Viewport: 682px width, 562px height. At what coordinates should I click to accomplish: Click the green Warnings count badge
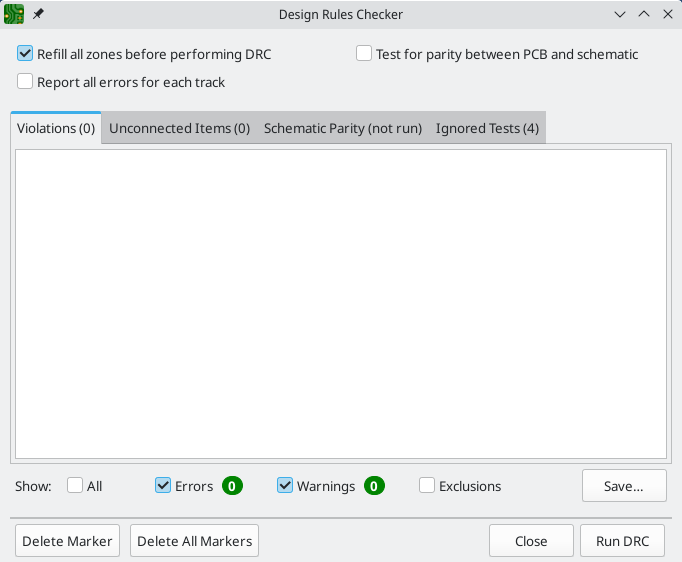point(374,486)
